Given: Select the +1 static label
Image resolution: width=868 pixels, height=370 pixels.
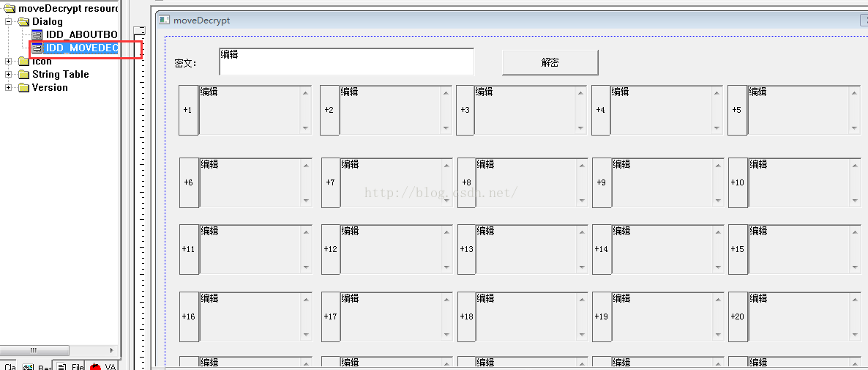Looking at the screenshot, I should [x=187, y=110].
